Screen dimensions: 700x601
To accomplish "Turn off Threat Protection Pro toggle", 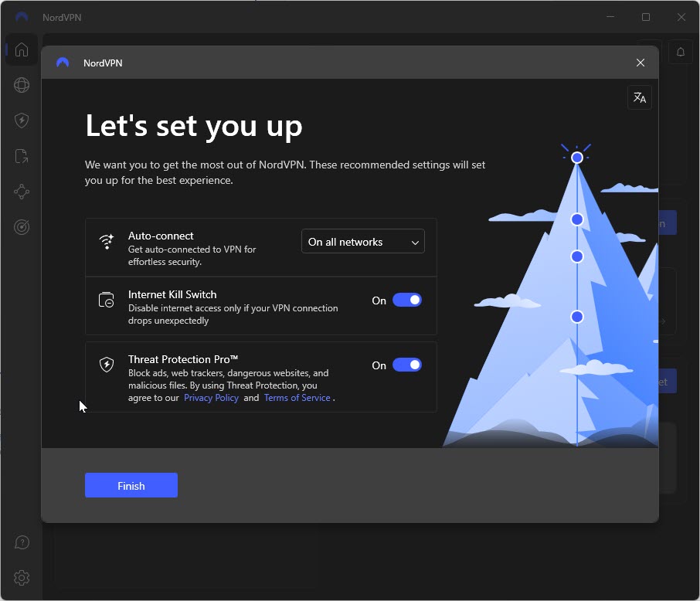I will (407, 365).
